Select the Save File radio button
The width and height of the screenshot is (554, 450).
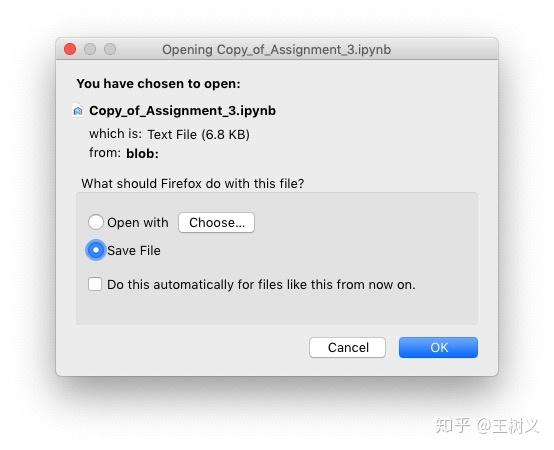(96, 250)
